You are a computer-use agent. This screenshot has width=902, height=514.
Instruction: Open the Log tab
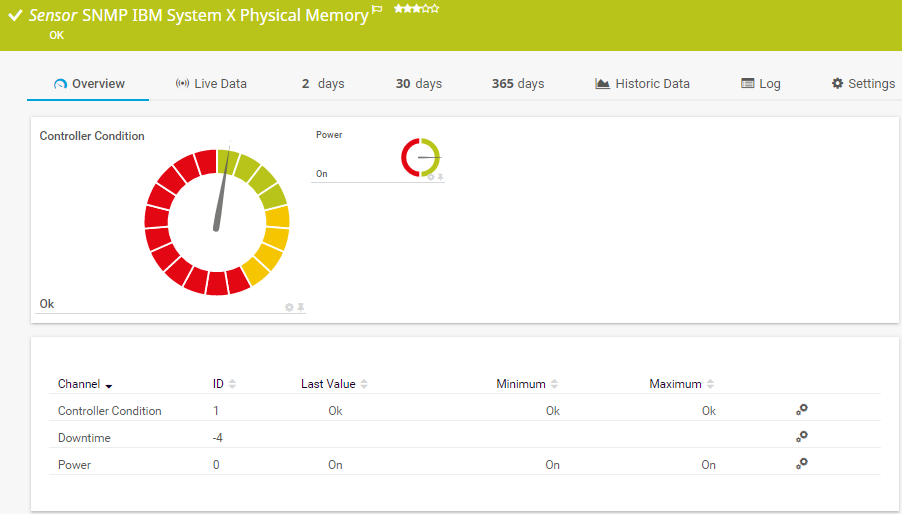pos(760,84)
